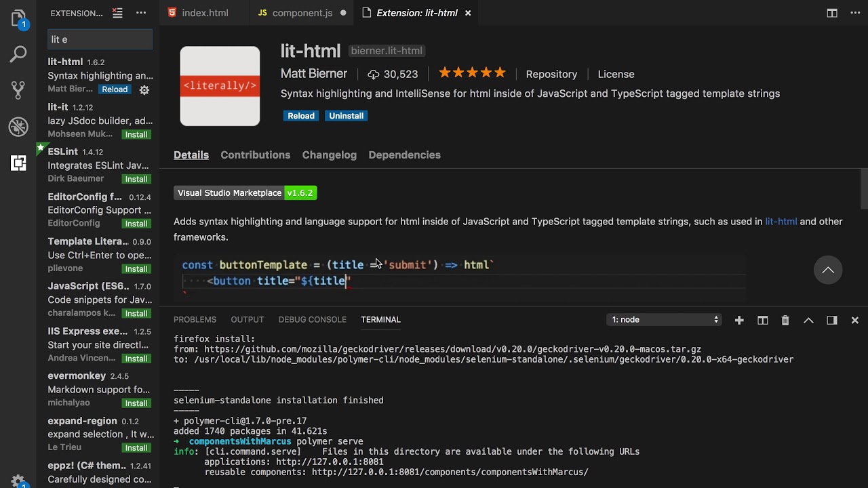The height and width of the screenshot is (488, 868).
Task: Open the lit-html link in description
Action: point(781,222)
